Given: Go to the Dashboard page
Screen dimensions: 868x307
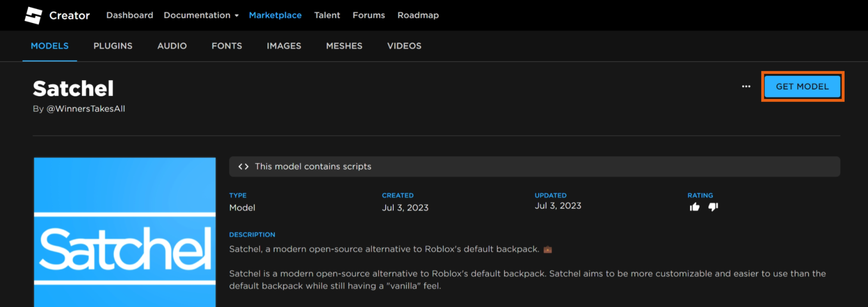Looking at the screenshot, I should pyautogui.click(x=129, y=15).
